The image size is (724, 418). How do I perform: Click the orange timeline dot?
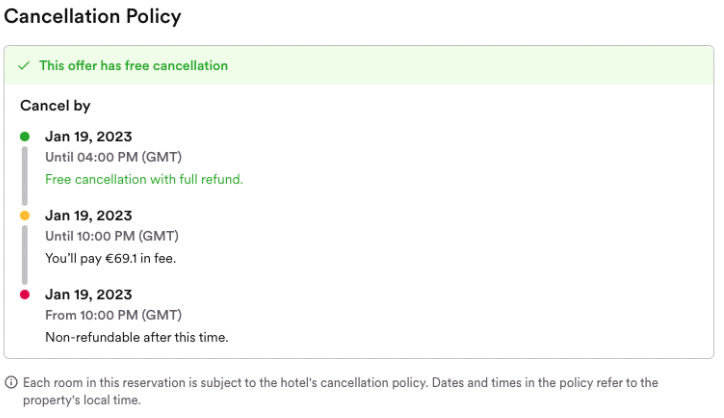(25, 215)
